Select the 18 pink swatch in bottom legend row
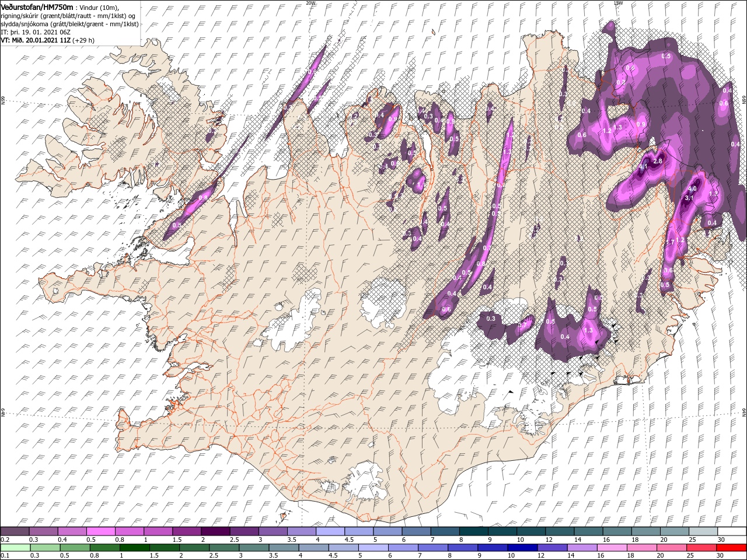 coord(641,548)
